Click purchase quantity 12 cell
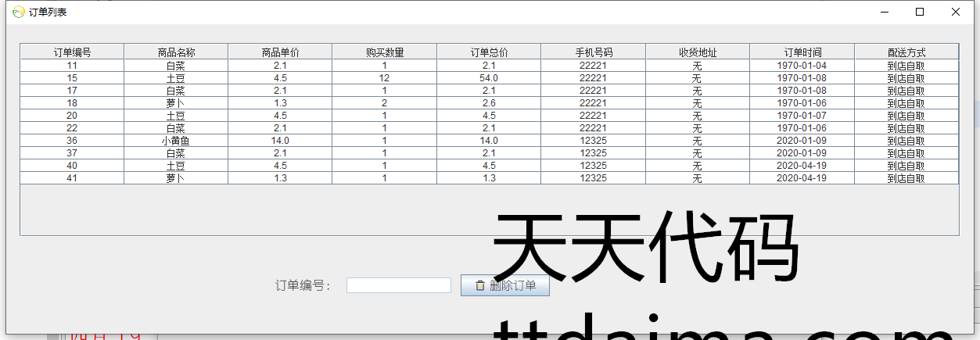Screen dimensions: 980x340 [385, 78]
